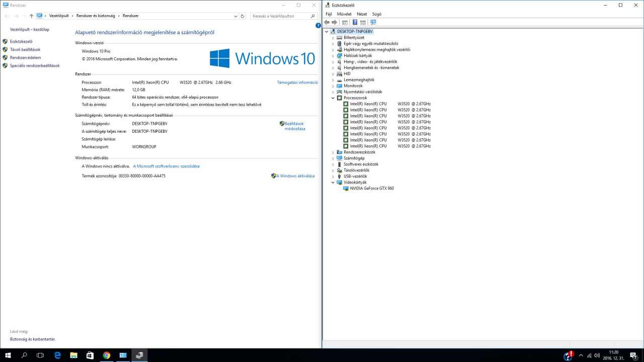
Task: Collapse the DESKTOP-TNPGEBV root node
Action: pos(327,32)
